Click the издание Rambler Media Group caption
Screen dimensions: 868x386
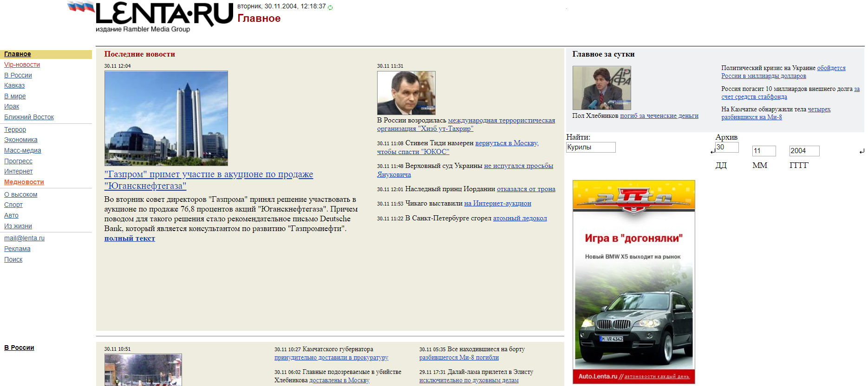coord(143,29)
